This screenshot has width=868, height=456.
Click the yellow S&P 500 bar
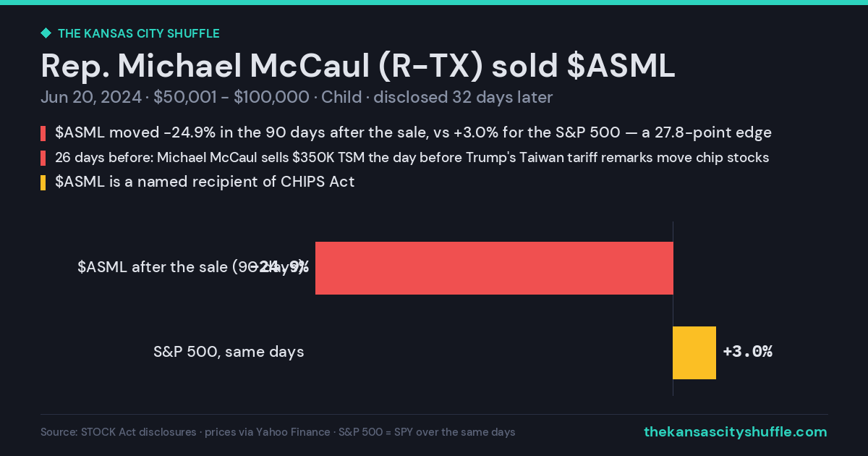point(694,352)
